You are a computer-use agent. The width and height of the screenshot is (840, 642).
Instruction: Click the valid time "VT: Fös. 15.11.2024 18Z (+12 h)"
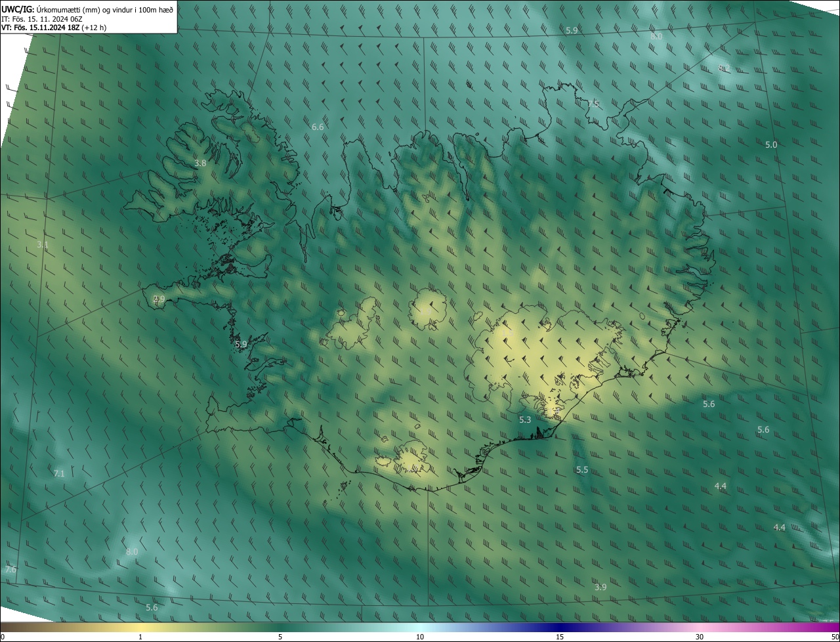[x=54, y=28]
